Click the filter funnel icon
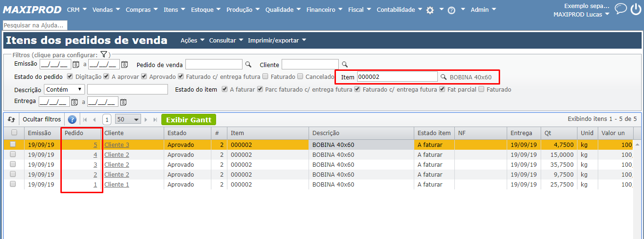Viewport: 644px width, 239px height. click(x=104, y=55)
